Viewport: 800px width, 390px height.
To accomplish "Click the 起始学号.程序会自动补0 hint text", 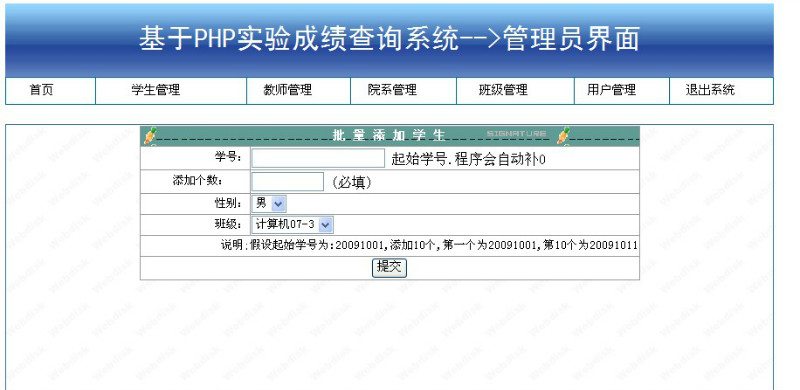I will tap(468, 160).
